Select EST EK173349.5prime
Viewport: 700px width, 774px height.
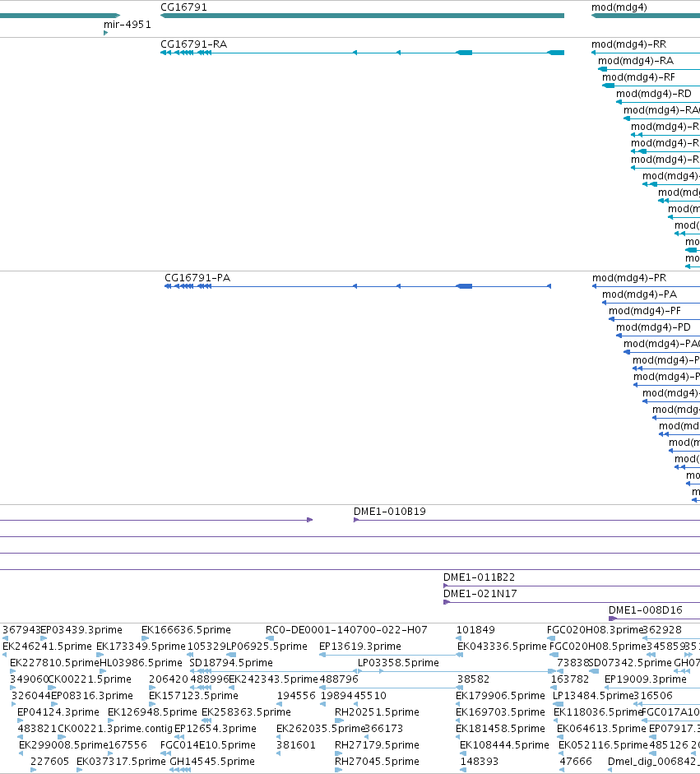pos(141,647)
